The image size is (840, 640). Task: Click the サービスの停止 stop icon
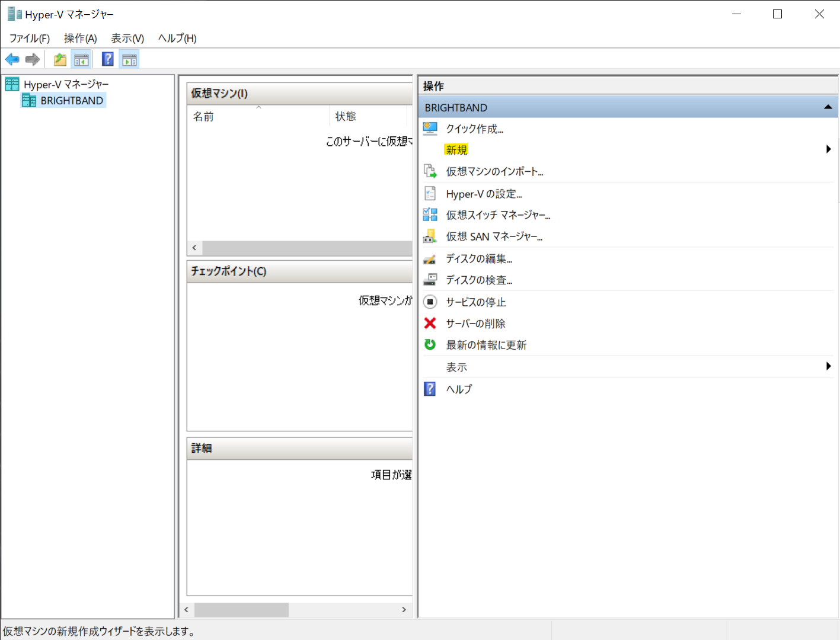(430, 302)
